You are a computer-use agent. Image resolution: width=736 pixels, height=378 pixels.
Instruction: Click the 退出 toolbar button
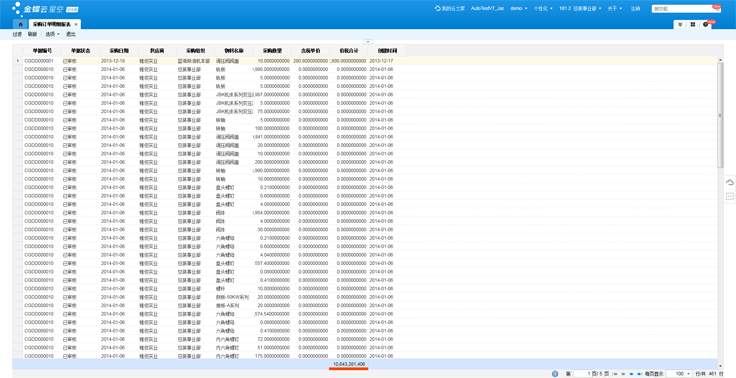tap(70, 34)
